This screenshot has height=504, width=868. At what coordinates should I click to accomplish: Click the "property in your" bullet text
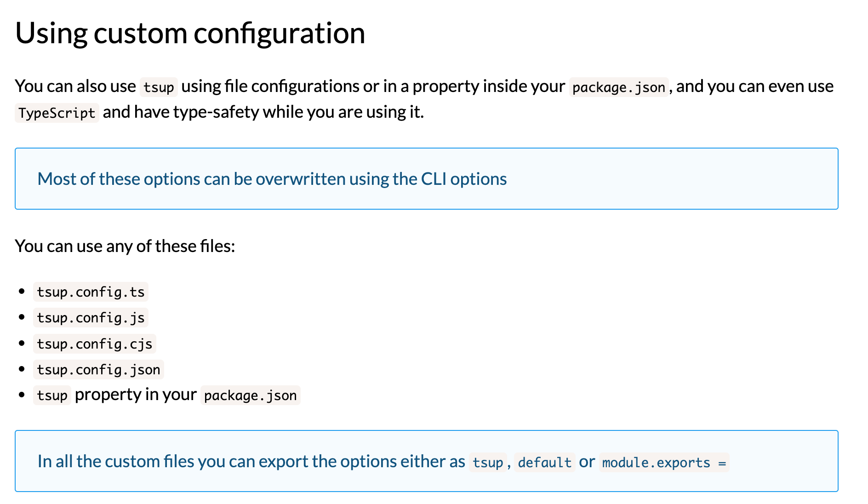[136, 395]
